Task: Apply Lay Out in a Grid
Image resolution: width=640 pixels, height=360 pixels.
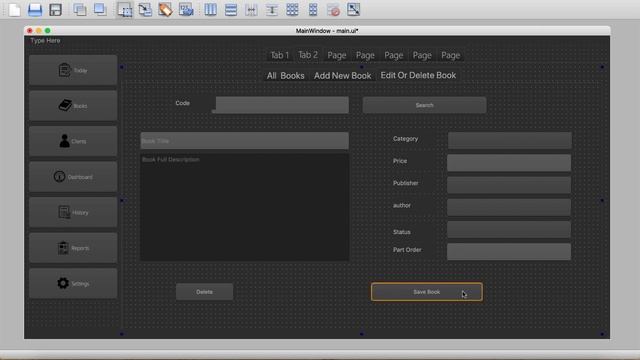Action: click(x=292, y=9)
